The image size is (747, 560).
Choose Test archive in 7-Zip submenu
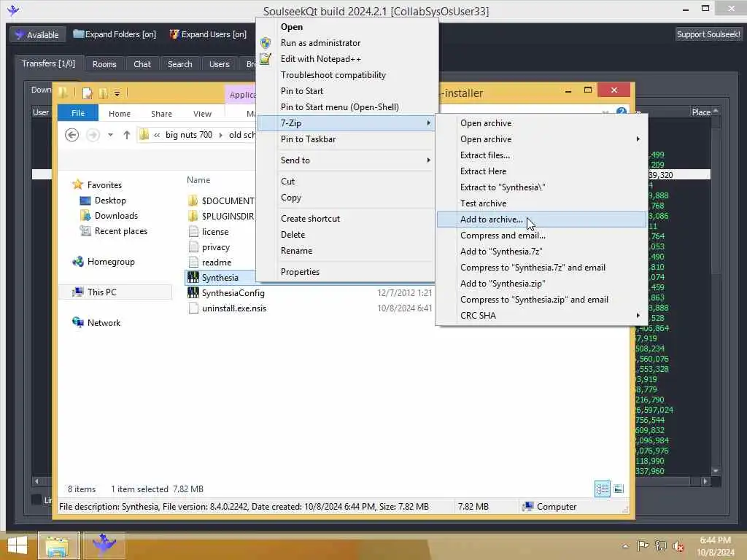click(541, 203)
